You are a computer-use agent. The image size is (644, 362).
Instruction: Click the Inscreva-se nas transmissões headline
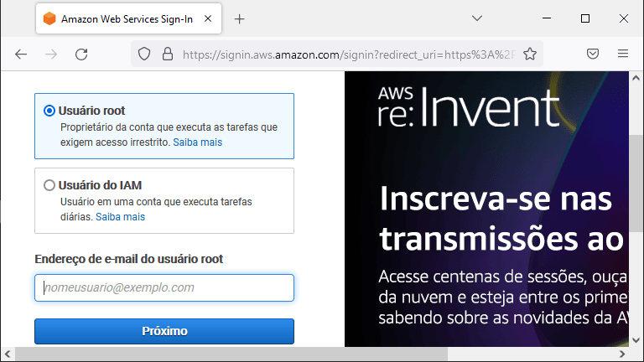coord(501,219)
